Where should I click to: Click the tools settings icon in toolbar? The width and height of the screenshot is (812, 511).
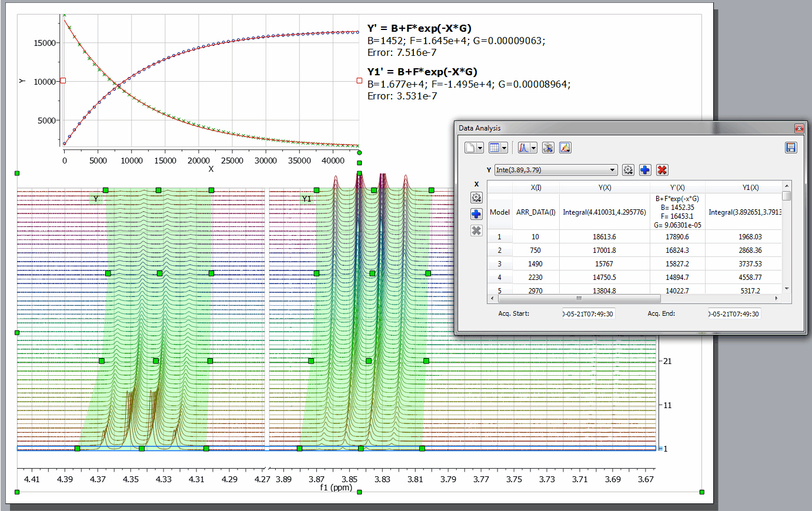(548, 148)
